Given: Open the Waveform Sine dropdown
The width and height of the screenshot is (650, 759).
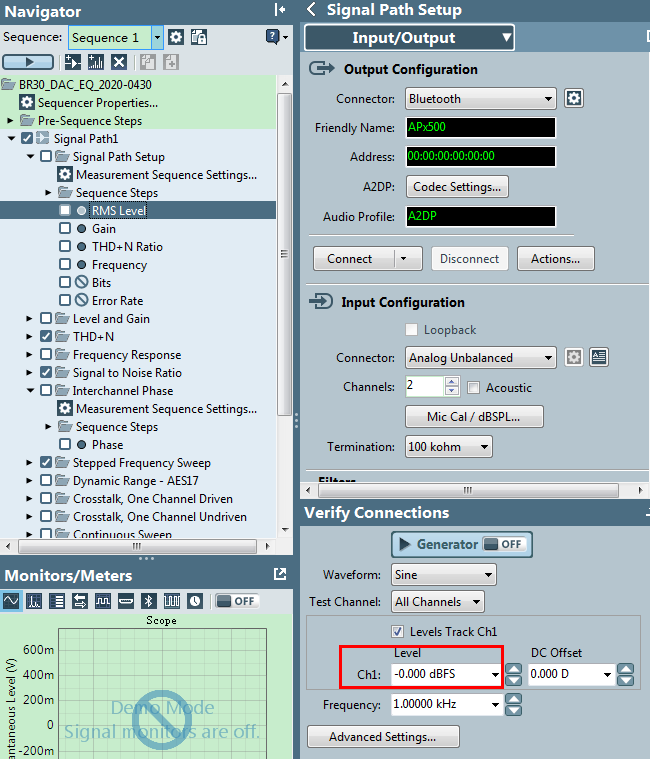Looking at the screenshot, I should click(444, 575).
